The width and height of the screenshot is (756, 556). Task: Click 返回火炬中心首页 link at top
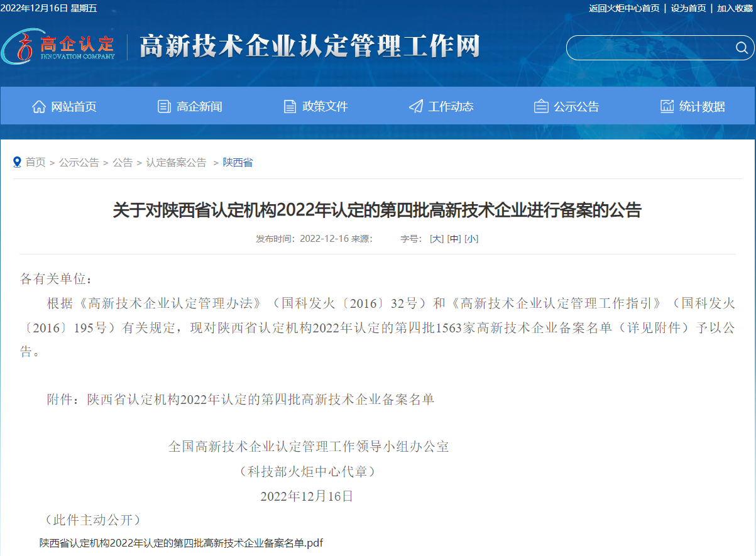pos(624,8)
